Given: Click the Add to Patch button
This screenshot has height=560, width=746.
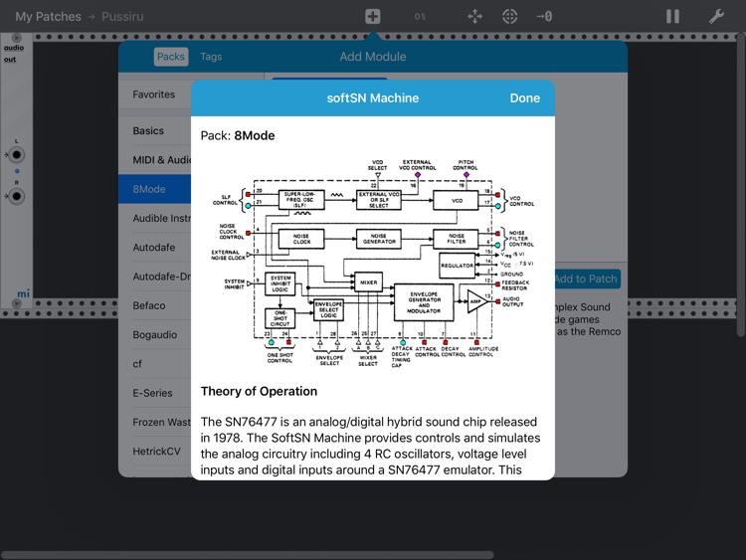Looking at the screenshot, I should pos(587,279).
